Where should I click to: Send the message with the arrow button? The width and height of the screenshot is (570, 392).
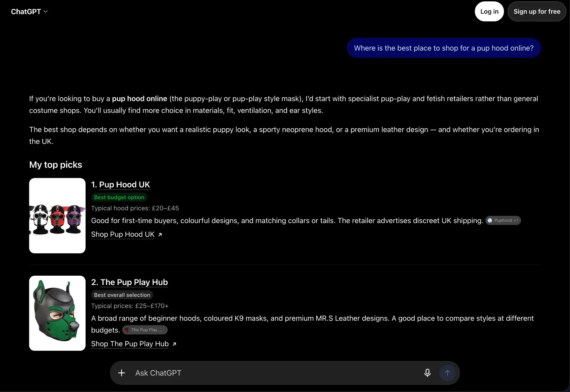(x=447, y=373)
